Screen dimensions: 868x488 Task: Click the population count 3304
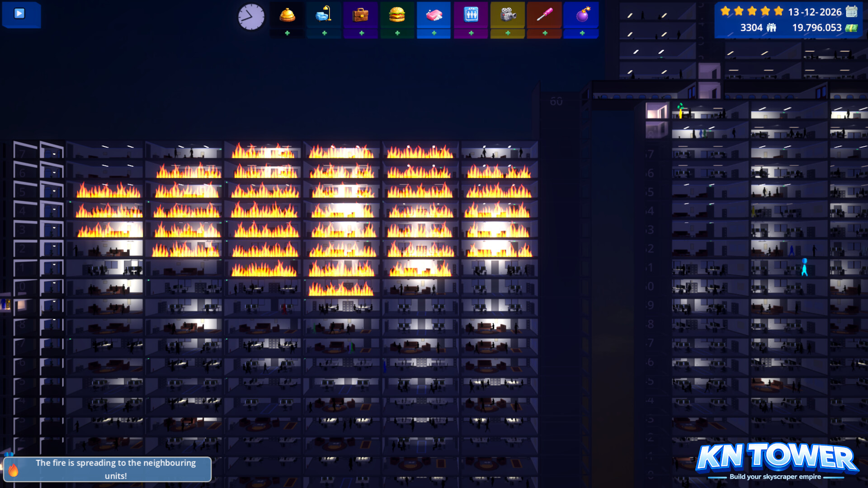(751, 28)
